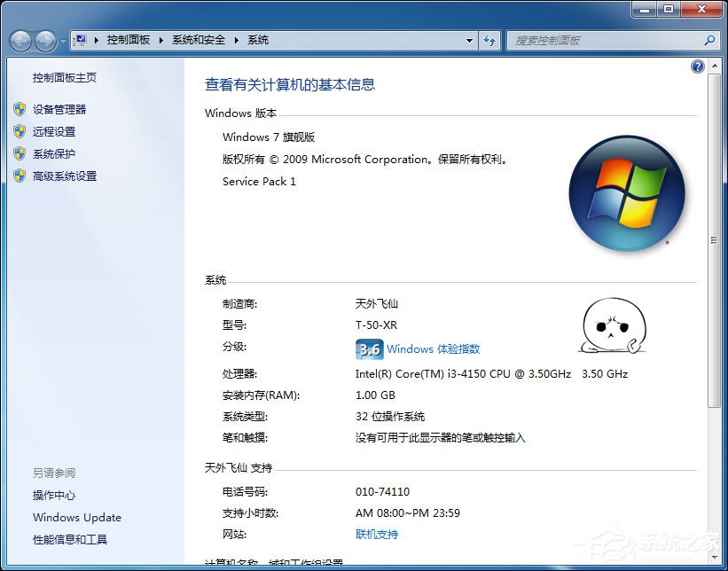Click the magnifier search icon
This screenshot has width=728, height=571.
709,40
